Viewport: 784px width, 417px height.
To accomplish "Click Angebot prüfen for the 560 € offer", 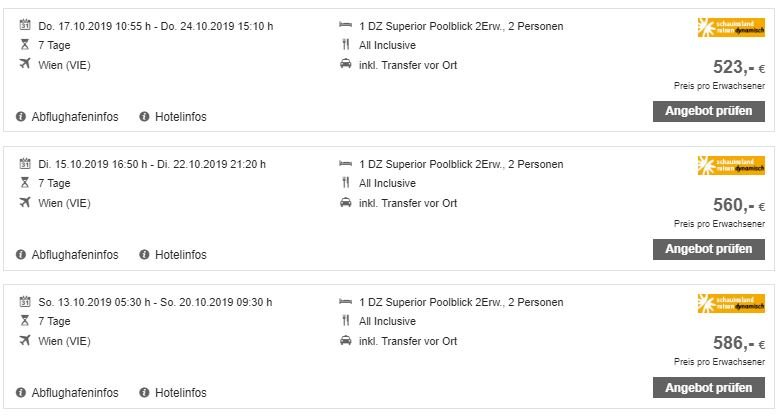I will 708,249.
